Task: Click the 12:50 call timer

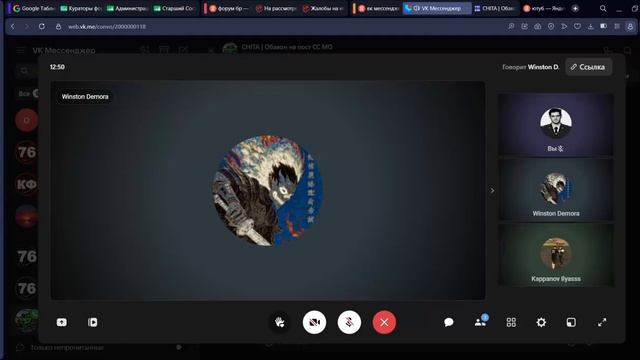Action: click(x=57, y=67)
